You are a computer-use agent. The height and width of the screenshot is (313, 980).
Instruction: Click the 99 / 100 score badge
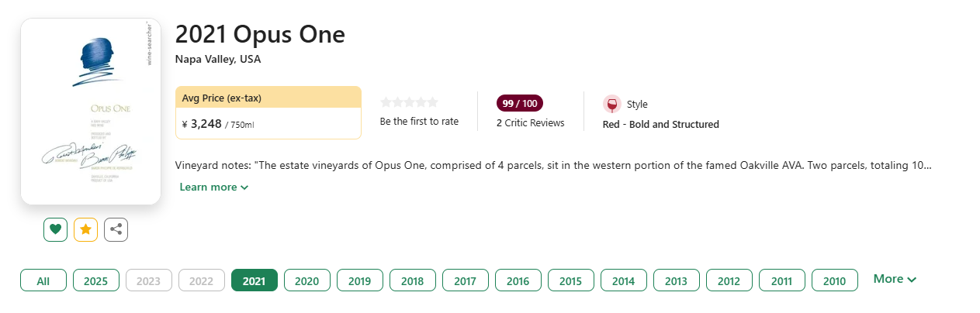[x=520, y=103]
